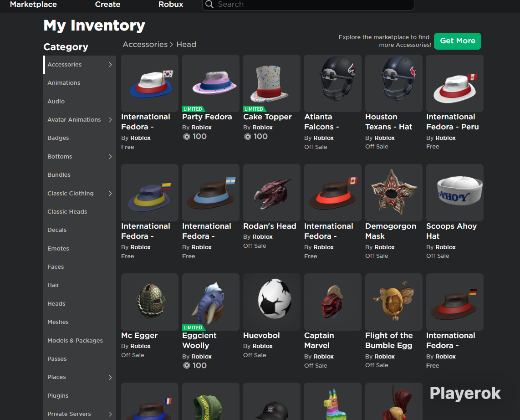Open the Captain Marvel helmet image
The width and height of the screenshot is (520, 420).
click(333, 302)
